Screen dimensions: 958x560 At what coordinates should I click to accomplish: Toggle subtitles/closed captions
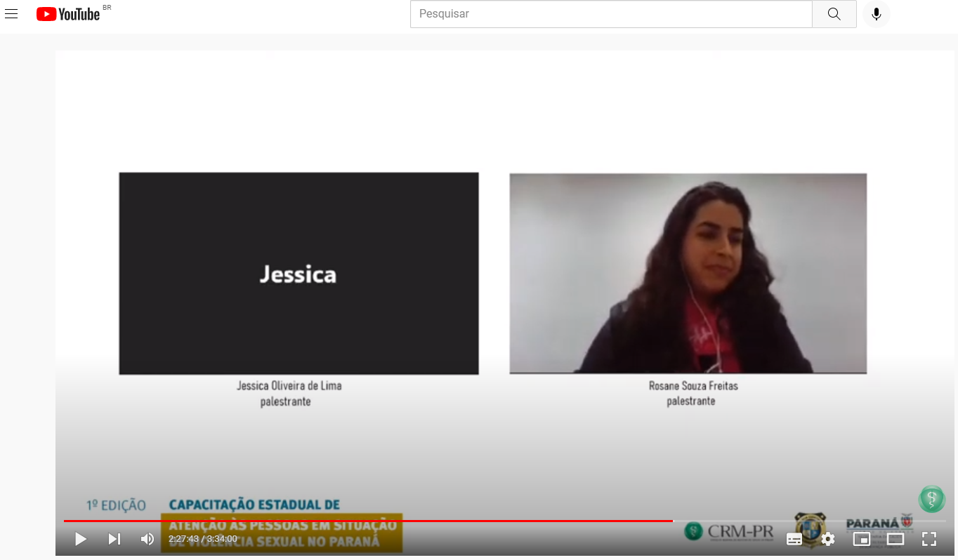point(794,539)
